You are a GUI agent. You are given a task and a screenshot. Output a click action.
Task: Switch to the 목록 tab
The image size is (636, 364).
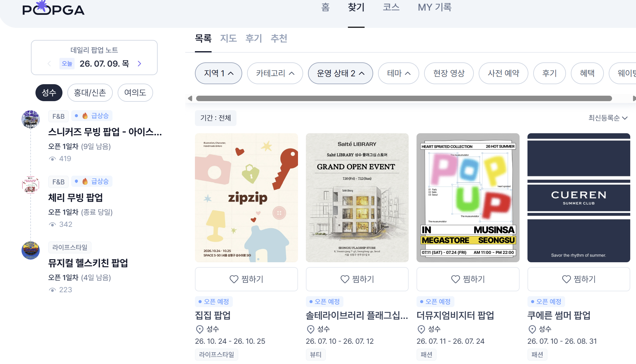click(203, 38)
